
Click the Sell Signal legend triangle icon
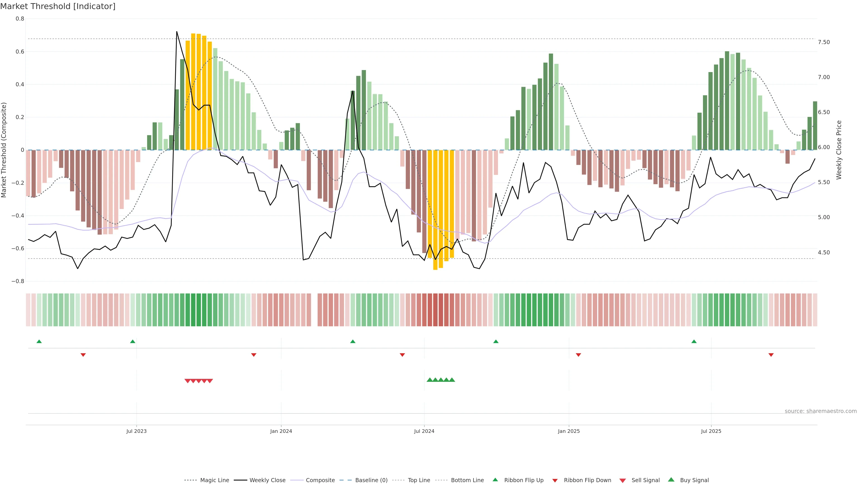(622, 480)
